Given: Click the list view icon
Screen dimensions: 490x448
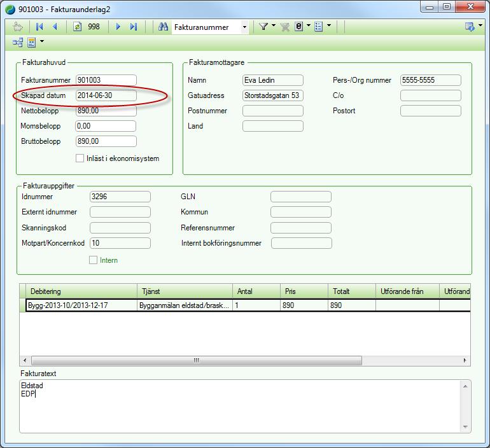Looking at the screenshot, I should [318, 27].
